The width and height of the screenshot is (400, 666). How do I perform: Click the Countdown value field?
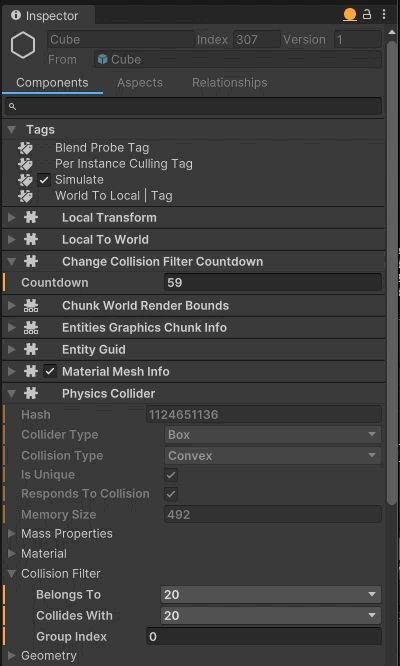click(273, 283)
